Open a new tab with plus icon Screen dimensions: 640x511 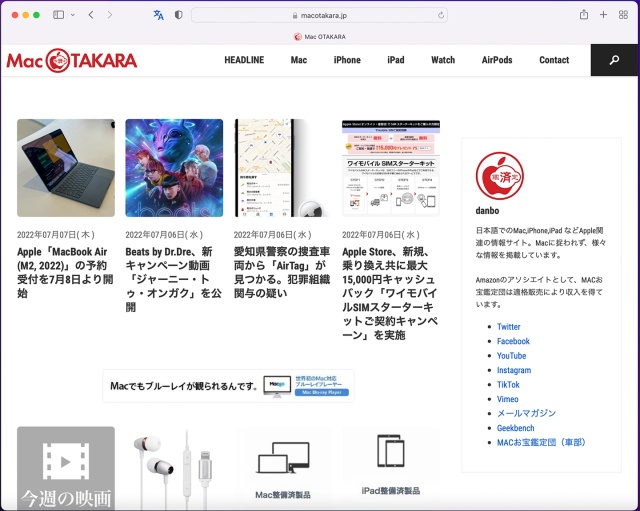pyautogui.click(x=603, y=15)
